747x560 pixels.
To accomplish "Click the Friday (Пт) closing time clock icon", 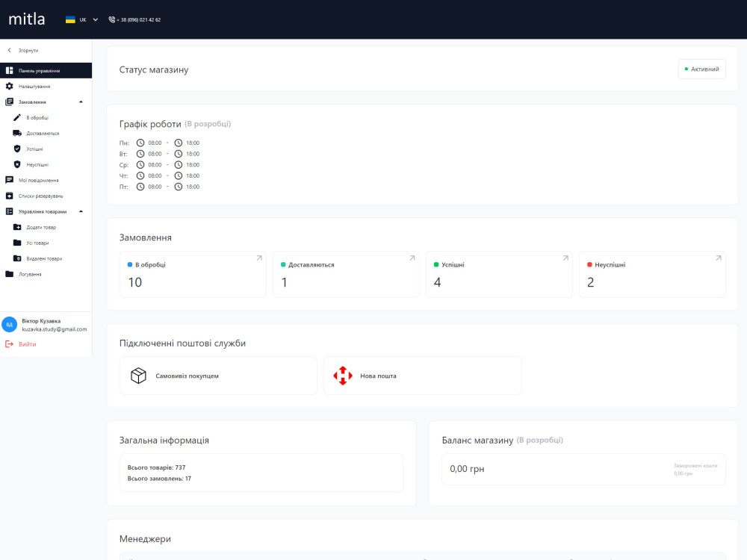I will (179, 187).
